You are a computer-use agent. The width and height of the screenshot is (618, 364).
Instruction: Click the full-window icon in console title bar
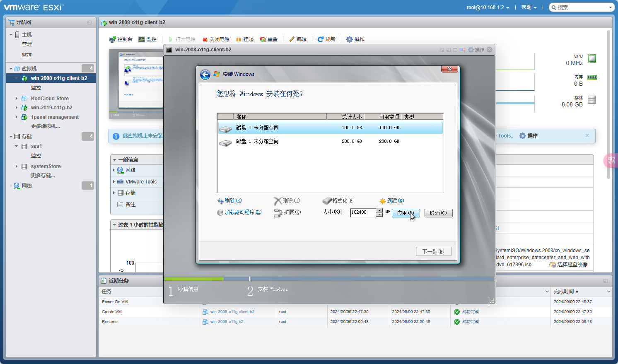point(455,50)
